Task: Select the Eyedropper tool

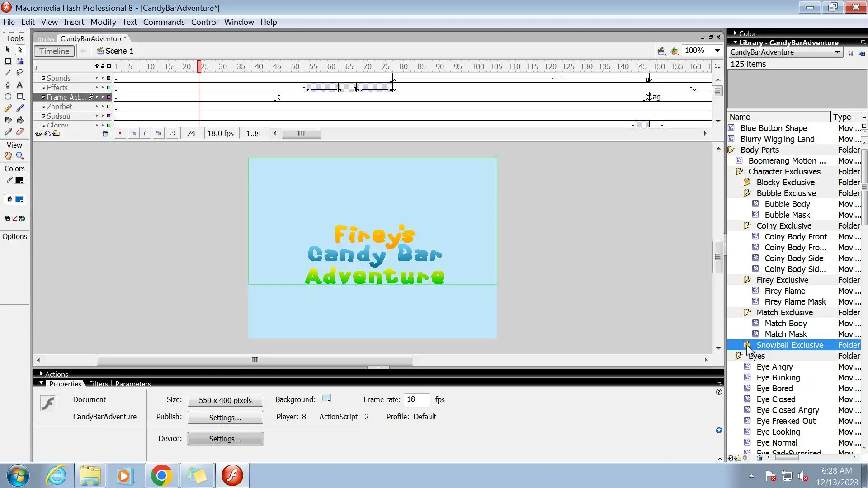Action: (x=8, y=132)
